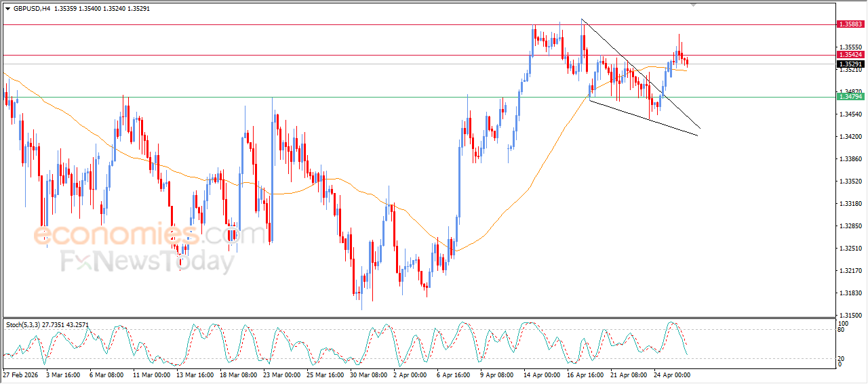Viewport: 868px width, 384px height.
Task: Click the 24 Apr 00:00 time label
Action: point(673,375)
